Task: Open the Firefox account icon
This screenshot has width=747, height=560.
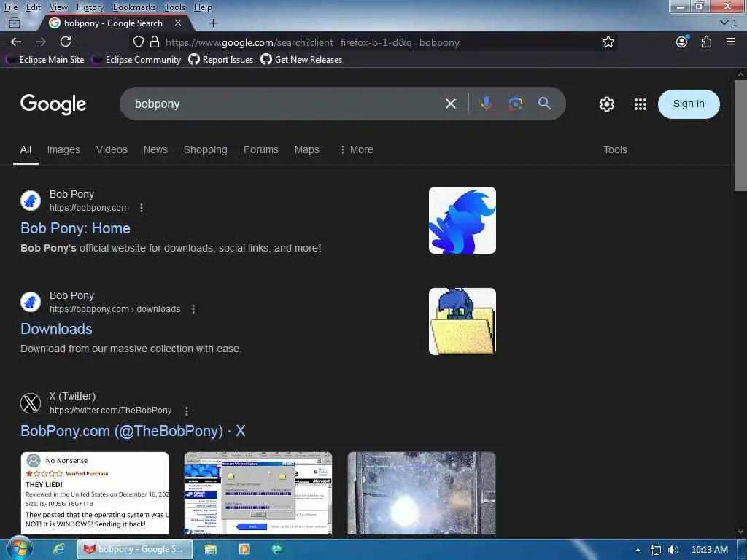Action: (682, 42)
